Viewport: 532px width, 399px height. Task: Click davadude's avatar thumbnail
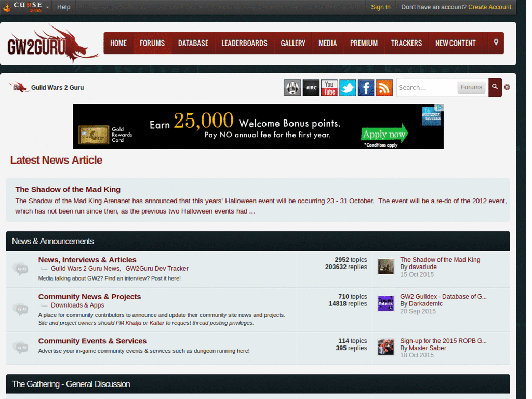coord(386,267)
